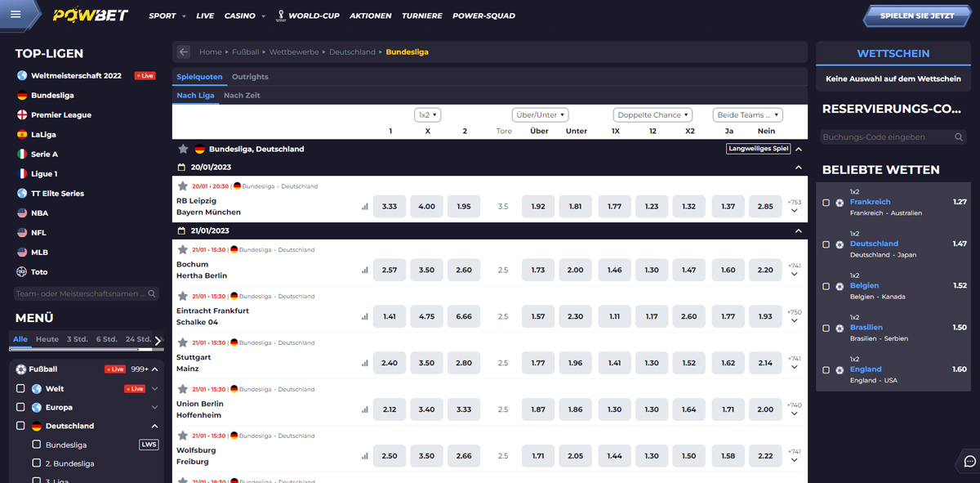Image resolution: width=980 pixels, height=483 pixels.
Task: Check the Bundesliga checkbox under Deutschland
Action: (36, 445)
